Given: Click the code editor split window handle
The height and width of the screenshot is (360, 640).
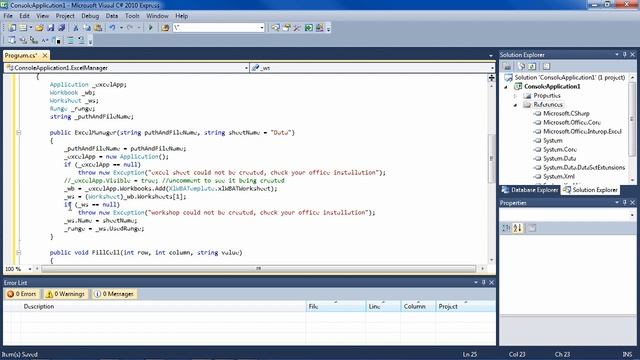Looking at the screenshot, I should 491,78.
